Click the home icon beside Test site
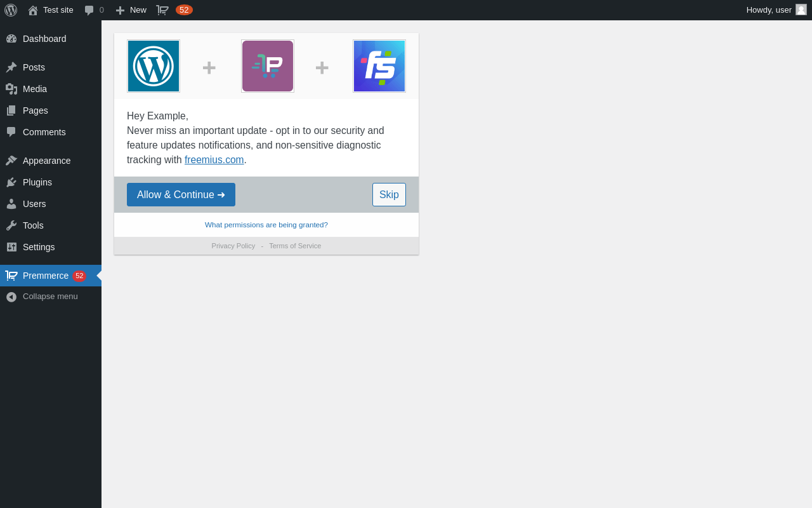 click(33, 10)
